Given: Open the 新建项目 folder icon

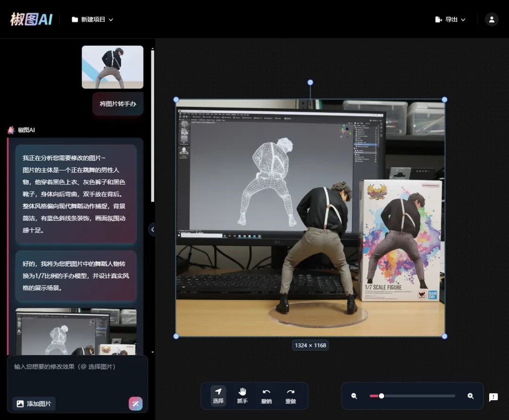Looking at the screenshot, I should pyautogui.click(x=74, y=19).
